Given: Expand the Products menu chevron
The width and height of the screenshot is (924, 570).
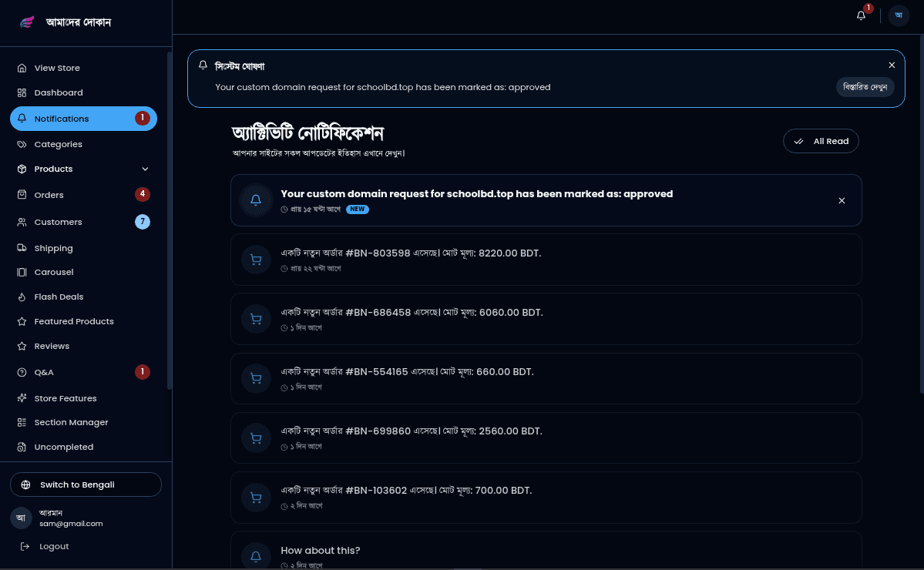Looking at the screenshot, I should 146,169.
